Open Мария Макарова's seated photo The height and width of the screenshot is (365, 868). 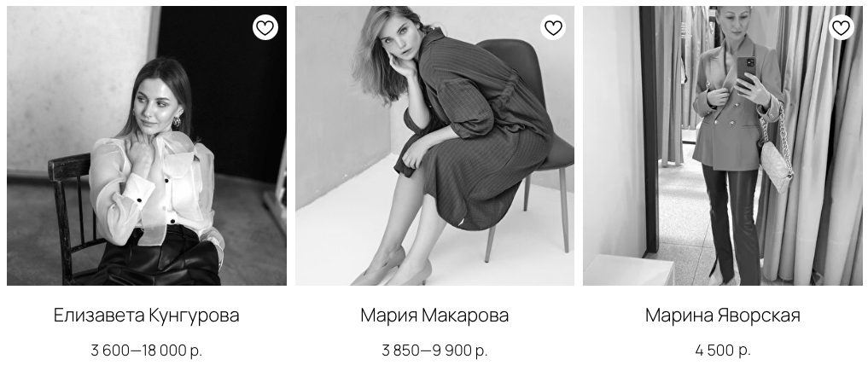click(x=434, y=146)
